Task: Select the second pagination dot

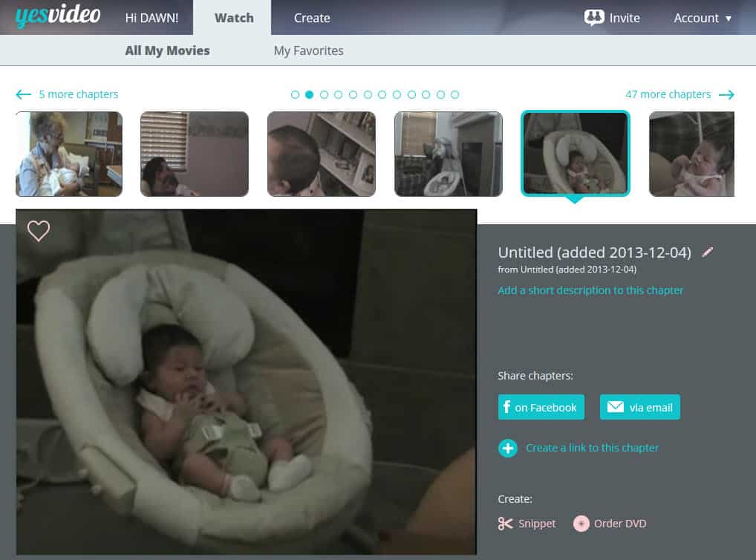Action: tap(310, 95)
